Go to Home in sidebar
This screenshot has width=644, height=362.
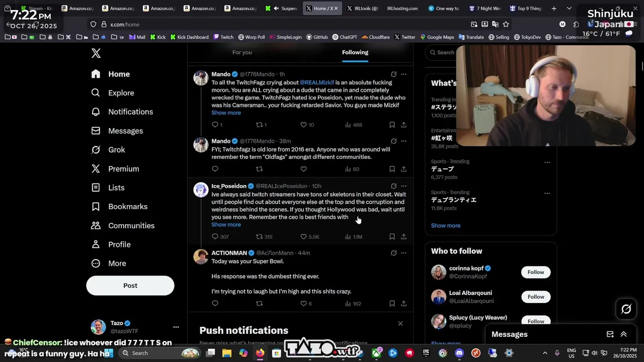tap(111, 74)
